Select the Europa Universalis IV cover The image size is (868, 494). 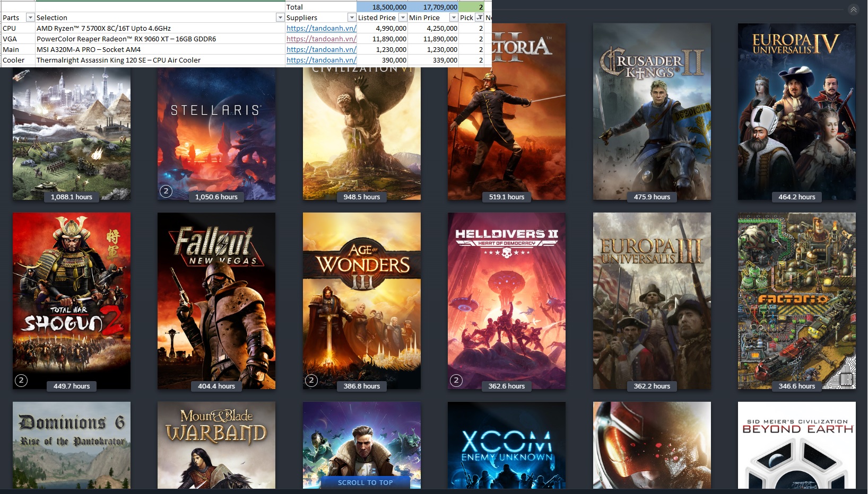[x=797, y=111]
